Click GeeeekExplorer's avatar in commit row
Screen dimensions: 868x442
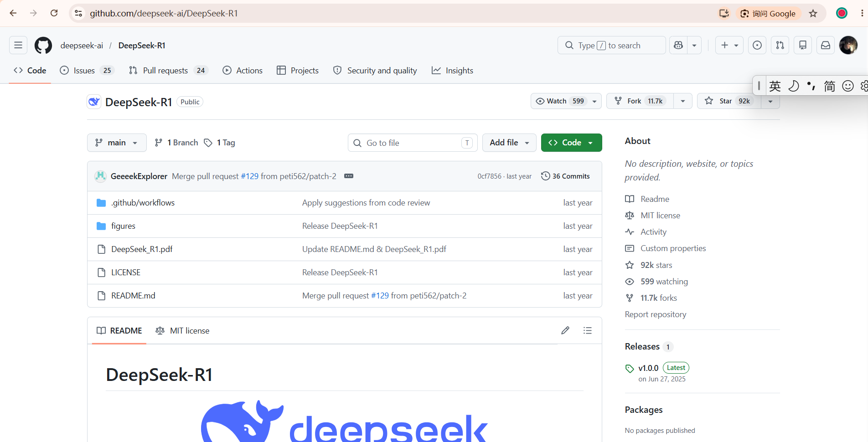point(100,176)
